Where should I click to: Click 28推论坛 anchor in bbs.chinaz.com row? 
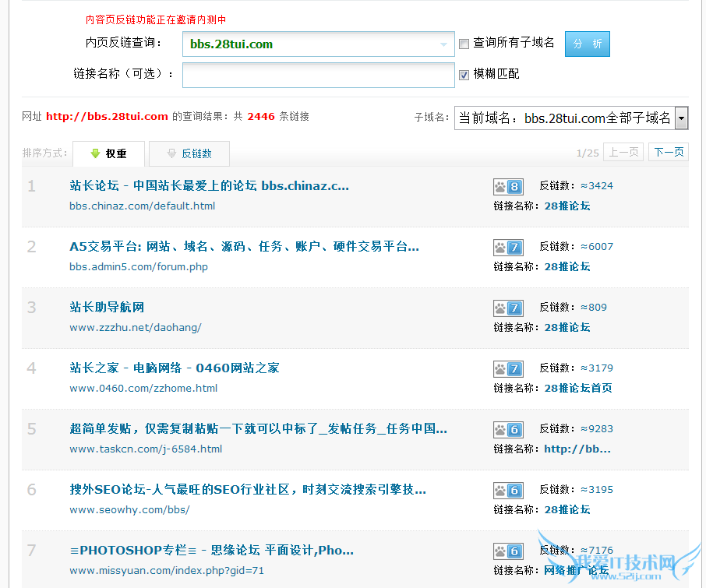point(567,206)
